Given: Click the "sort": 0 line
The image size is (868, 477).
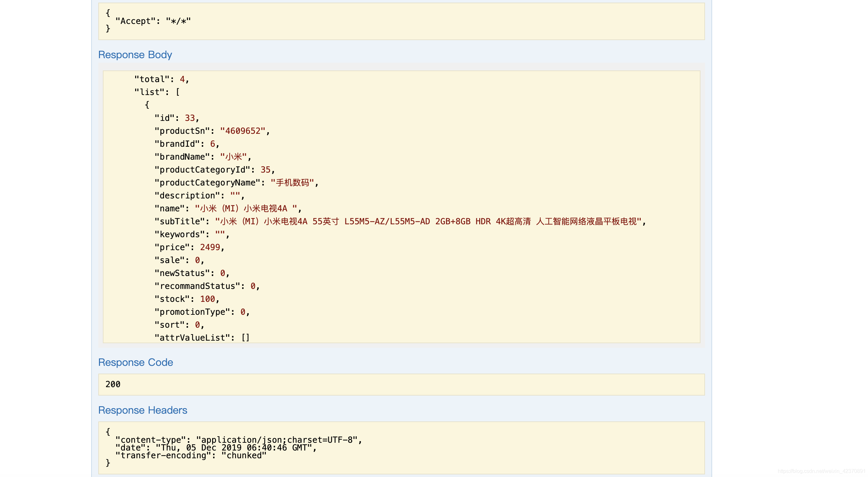Looking at the screenshot, I should [x=179, y=325].
